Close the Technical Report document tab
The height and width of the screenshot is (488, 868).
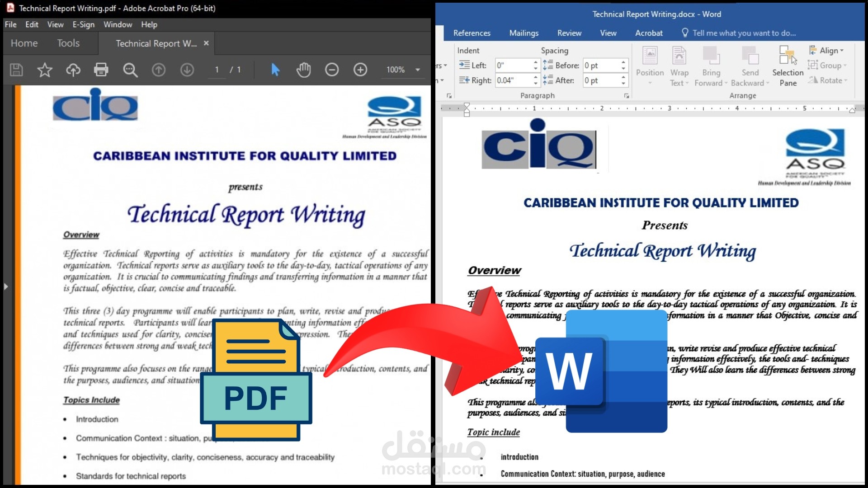(x=206, y=43)
